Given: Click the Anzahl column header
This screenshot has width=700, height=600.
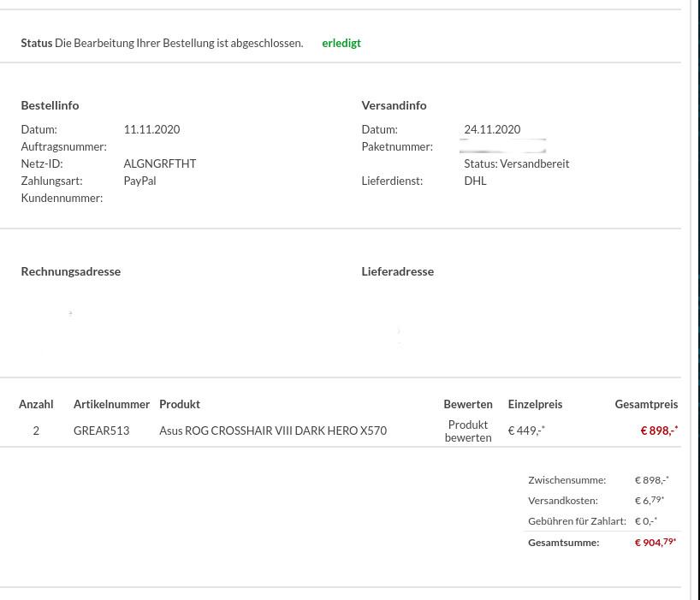Looking at the screenshot, I should [x=36, y=404].
